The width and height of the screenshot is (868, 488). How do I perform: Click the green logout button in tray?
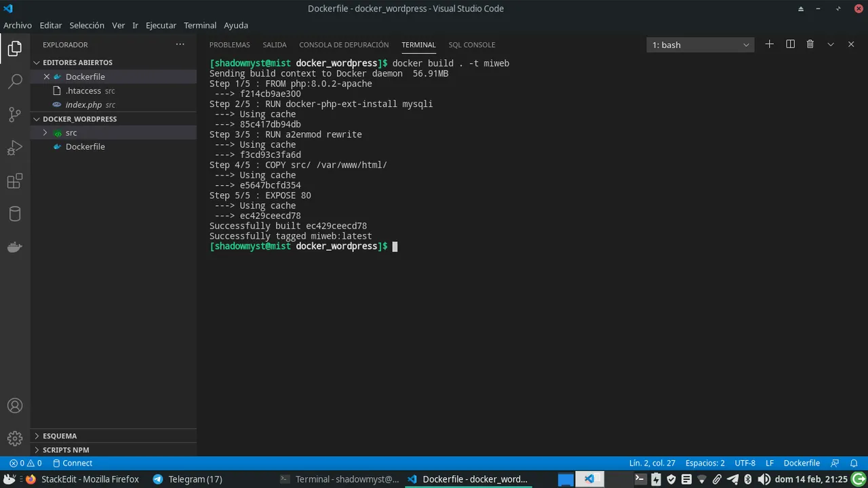859,479
